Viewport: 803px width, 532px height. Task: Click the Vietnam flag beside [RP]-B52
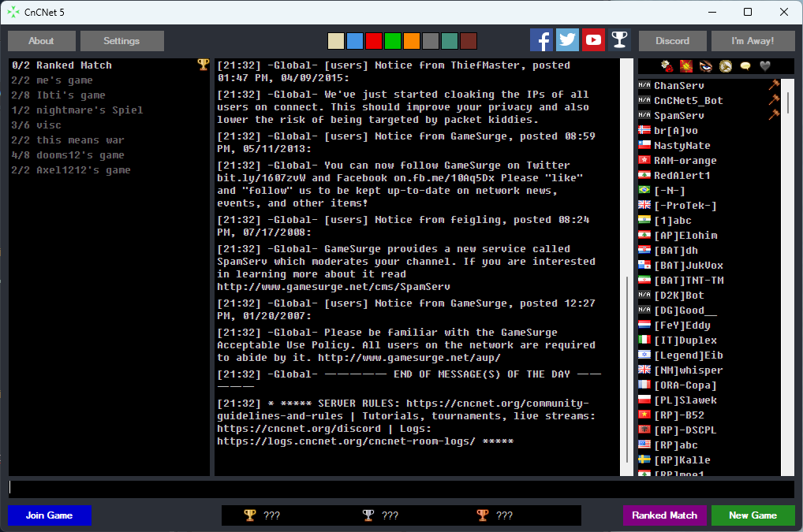tap(644, 415)
